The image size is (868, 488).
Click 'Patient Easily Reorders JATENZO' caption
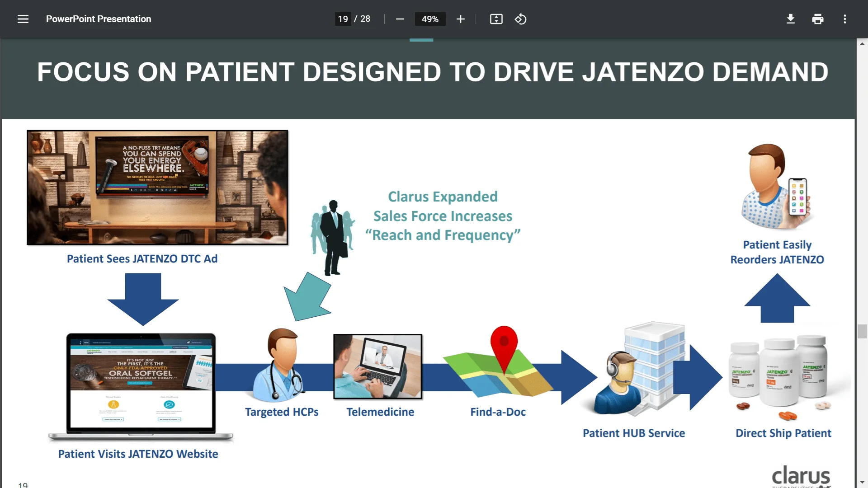[777, 252]
